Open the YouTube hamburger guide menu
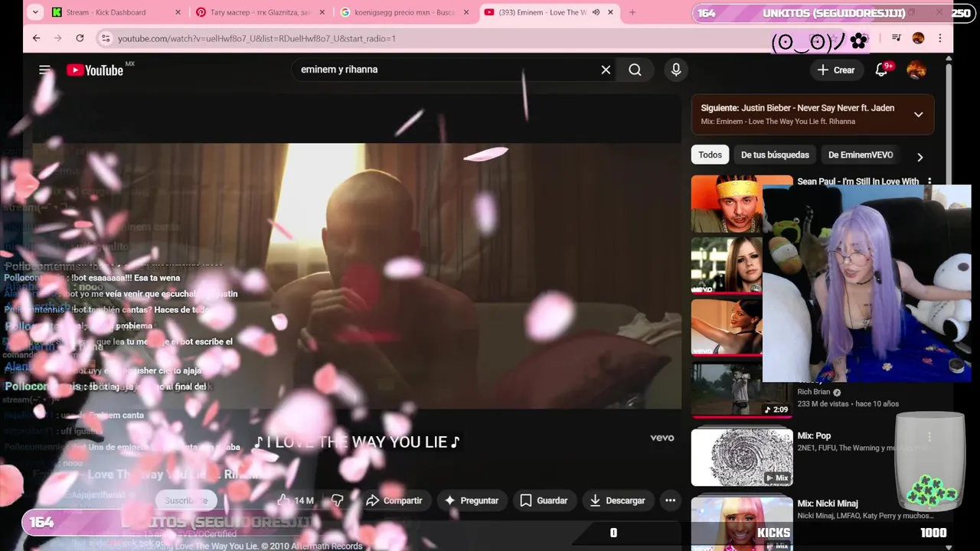 [44, 70]
